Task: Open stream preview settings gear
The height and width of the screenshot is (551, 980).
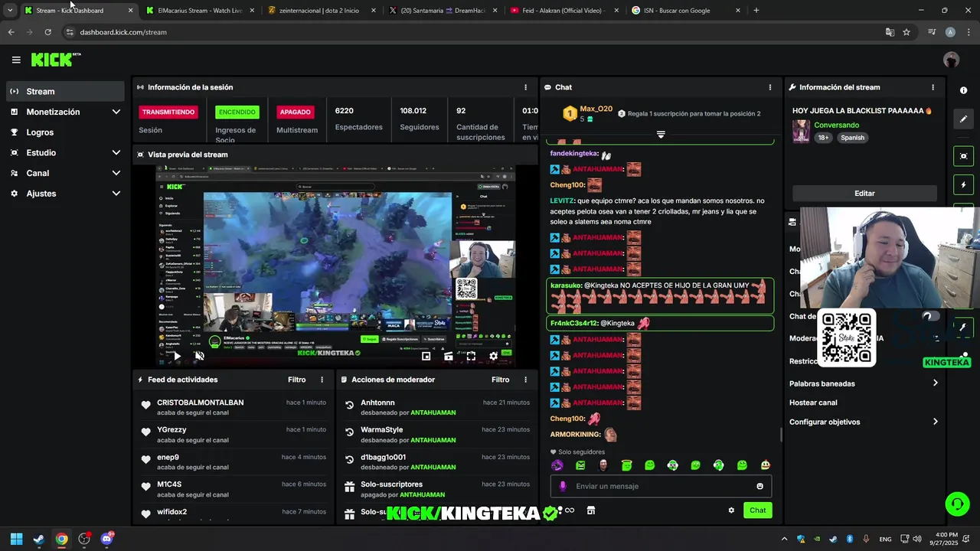Action: tap(493, 356)
